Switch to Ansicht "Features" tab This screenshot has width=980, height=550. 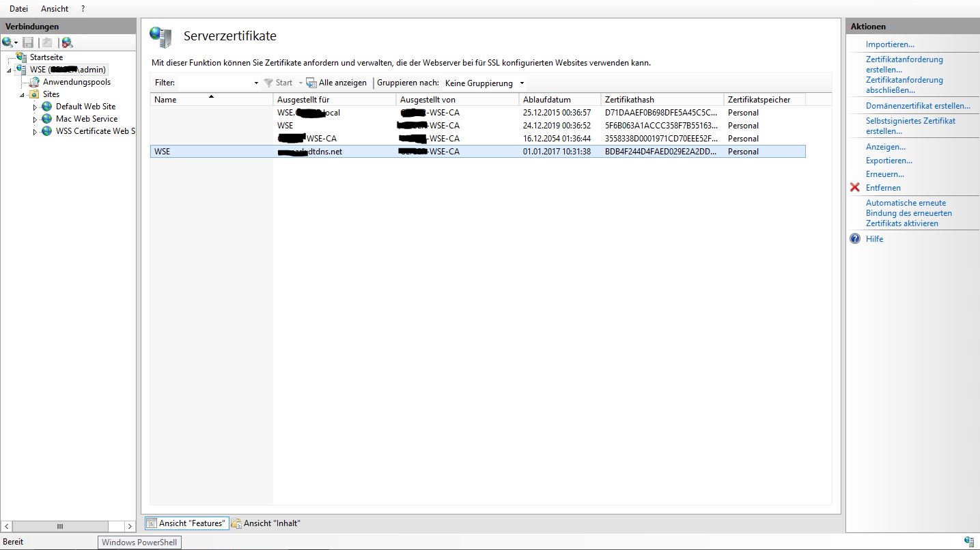tap(186, 523)
